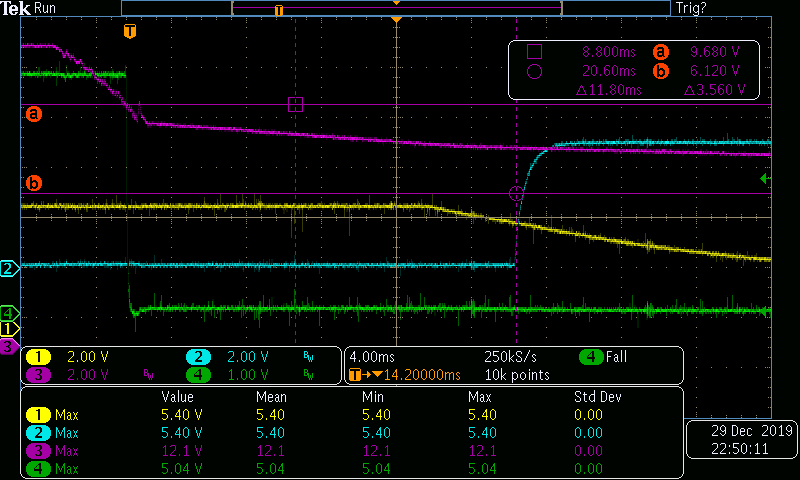
Task: Click the 250kS/s sample rate
Action: [510, 357]
